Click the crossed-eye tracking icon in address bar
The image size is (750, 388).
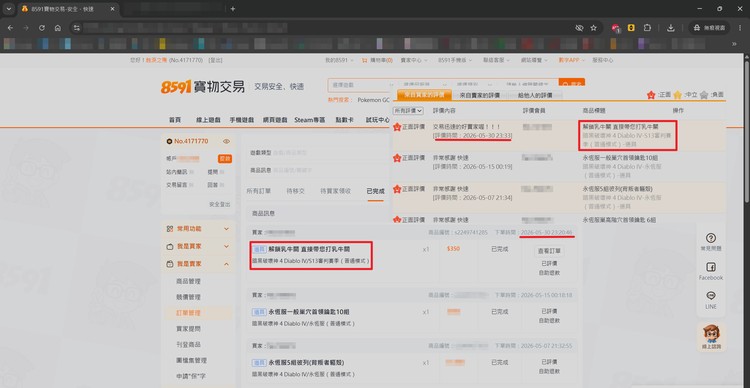(x=579, y=28)
